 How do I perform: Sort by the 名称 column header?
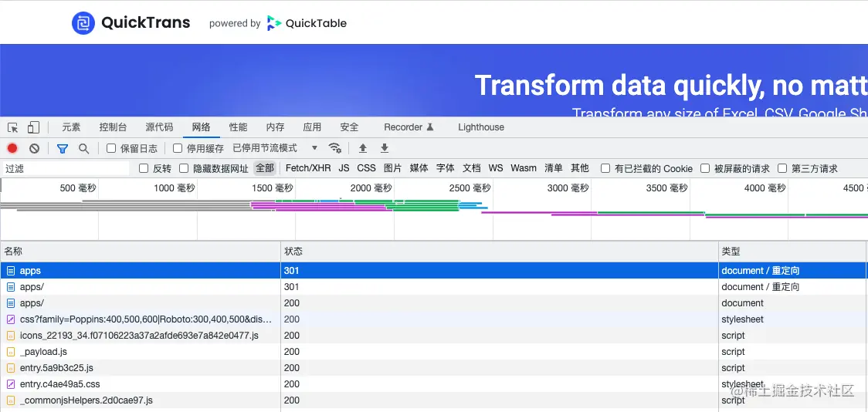141,251
